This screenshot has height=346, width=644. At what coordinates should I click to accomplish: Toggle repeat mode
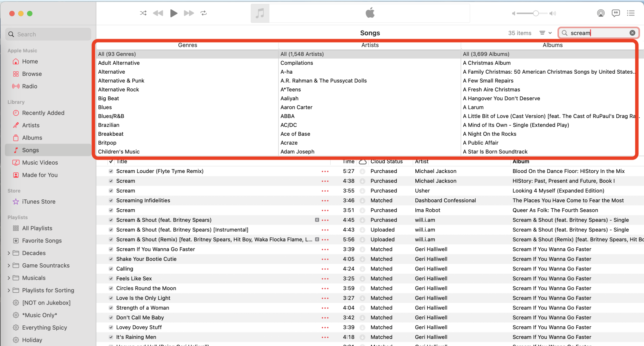(x=204, y=13)
